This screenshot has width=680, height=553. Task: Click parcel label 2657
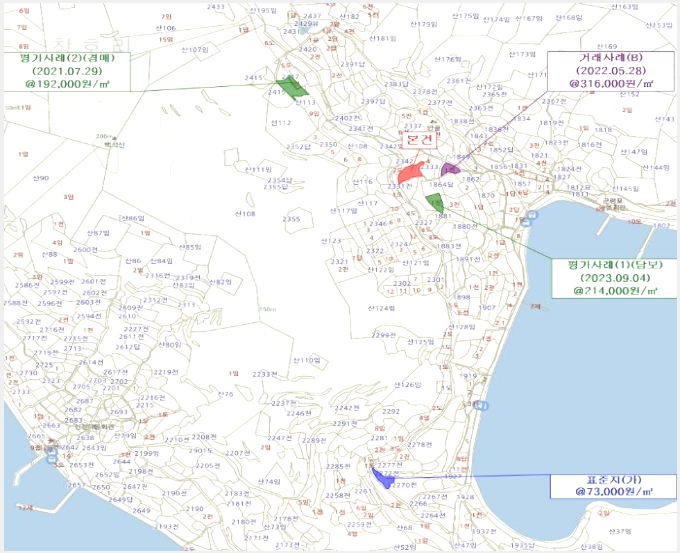tap(76, 485)
